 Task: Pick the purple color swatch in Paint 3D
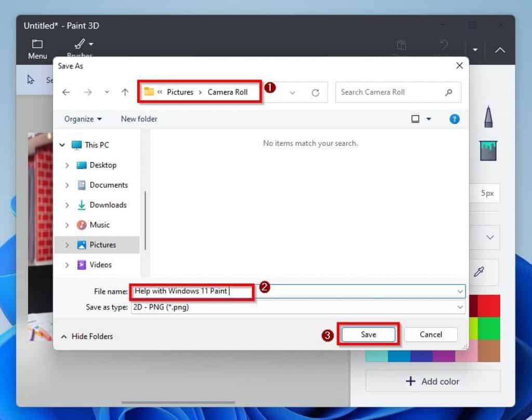click(444, 356)
